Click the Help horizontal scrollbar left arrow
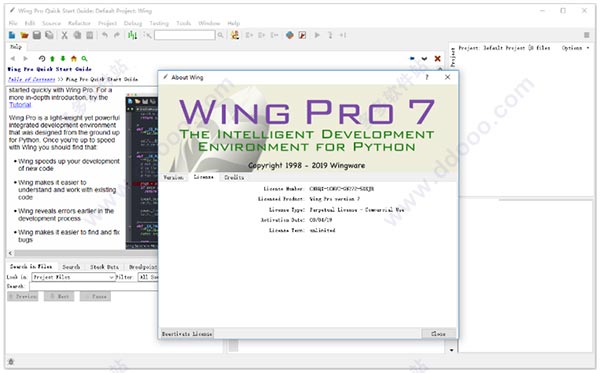The width and height of the screenshot is (600, 373). coord(10,253)
